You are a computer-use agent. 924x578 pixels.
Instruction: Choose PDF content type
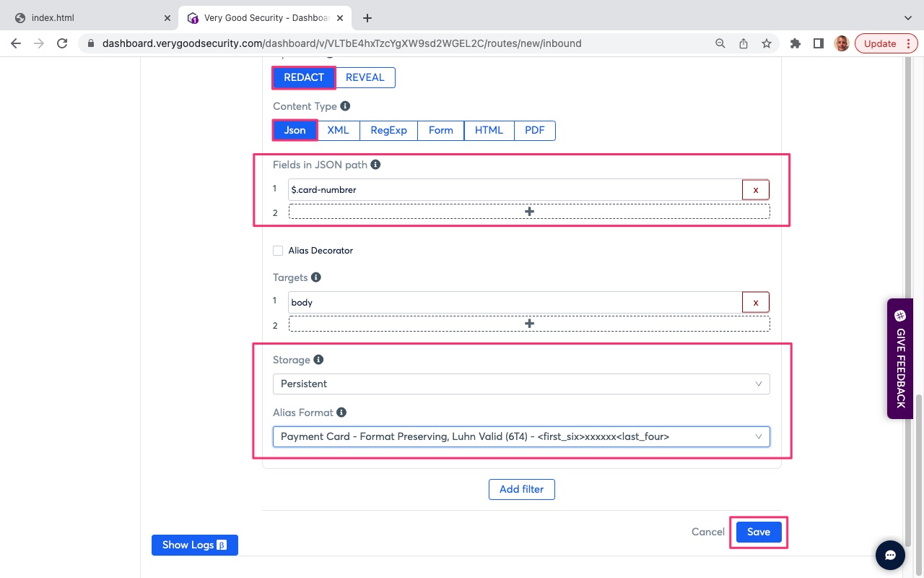click(x=535, y=130)
